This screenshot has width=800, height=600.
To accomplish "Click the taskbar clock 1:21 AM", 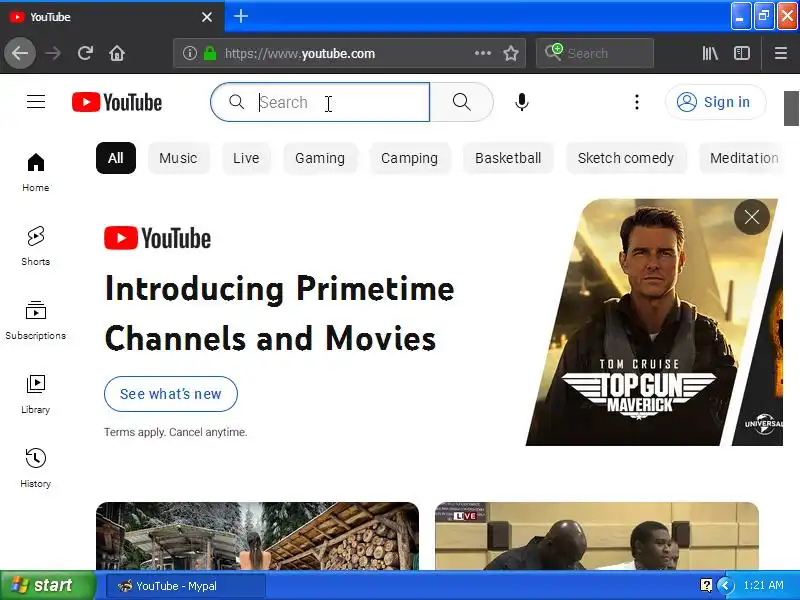I will point(764,585).
